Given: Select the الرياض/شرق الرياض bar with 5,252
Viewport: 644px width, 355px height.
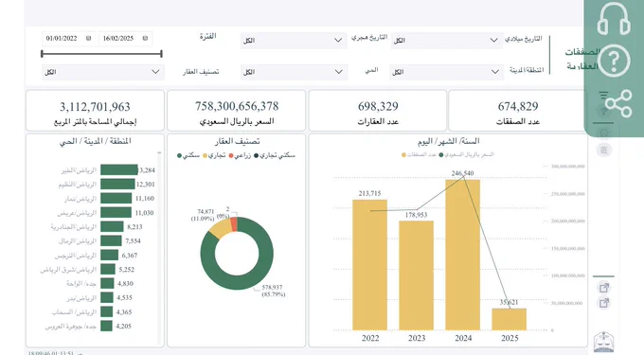Looking at the screenshot, I should click(x=108, y=269).
